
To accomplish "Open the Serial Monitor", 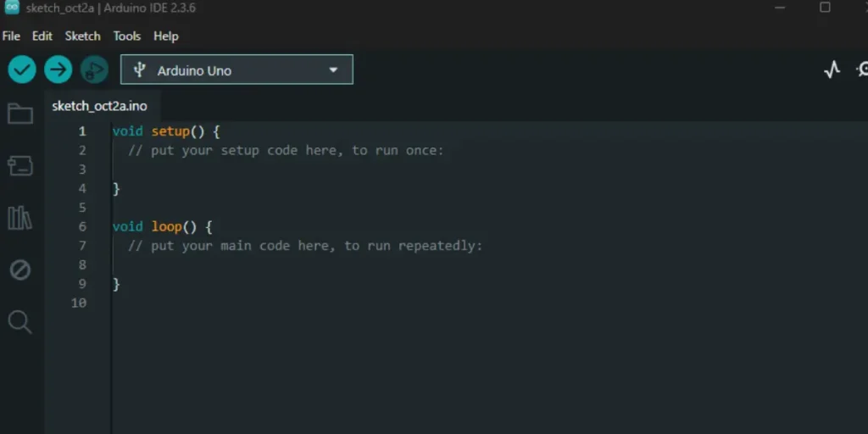I will pos(862,70).
